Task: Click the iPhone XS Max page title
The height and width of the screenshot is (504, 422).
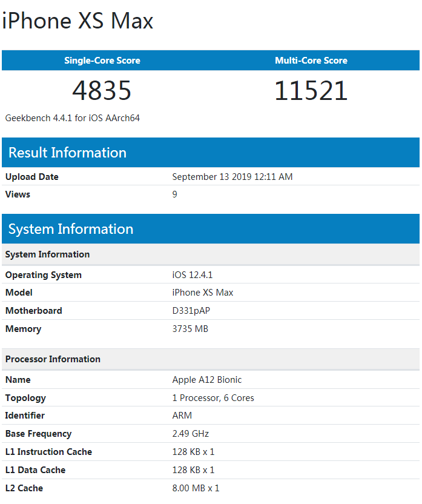Action: click(x=78, y=21)
